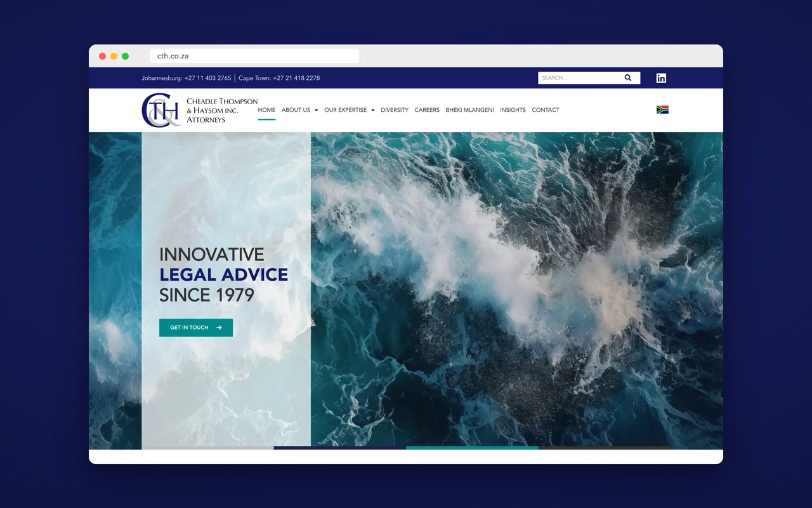This screenshot has height=508, width=812.
Task: Click the green maximize window dot
Action: [x=126, y=56]
